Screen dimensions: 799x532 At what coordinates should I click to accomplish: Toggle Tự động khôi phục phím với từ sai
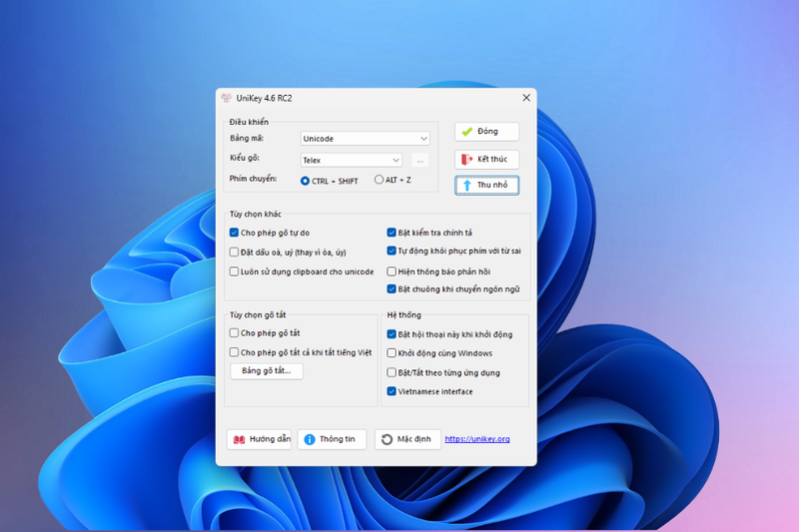[392, 251]
